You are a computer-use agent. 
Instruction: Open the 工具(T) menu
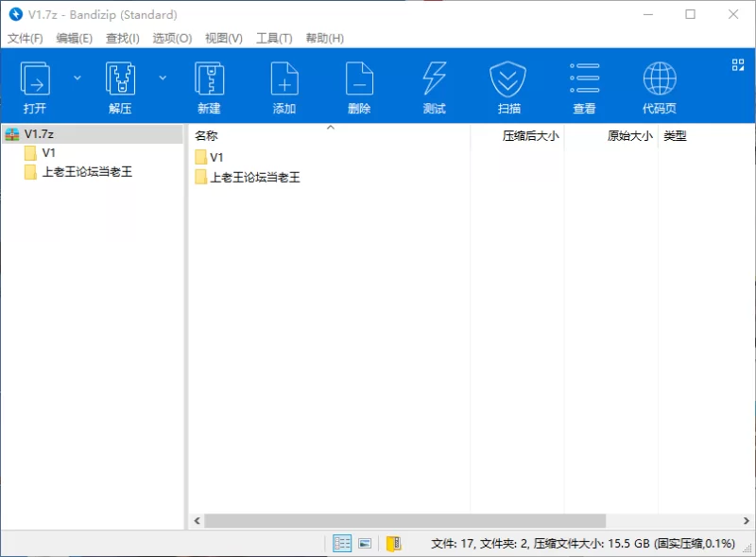coord(274,38)
